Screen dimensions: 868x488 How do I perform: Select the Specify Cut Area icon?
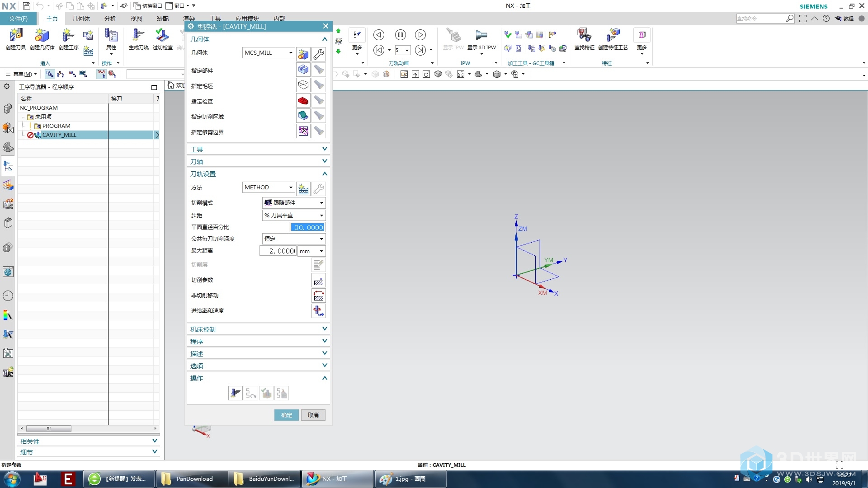[x=303, y=116]
